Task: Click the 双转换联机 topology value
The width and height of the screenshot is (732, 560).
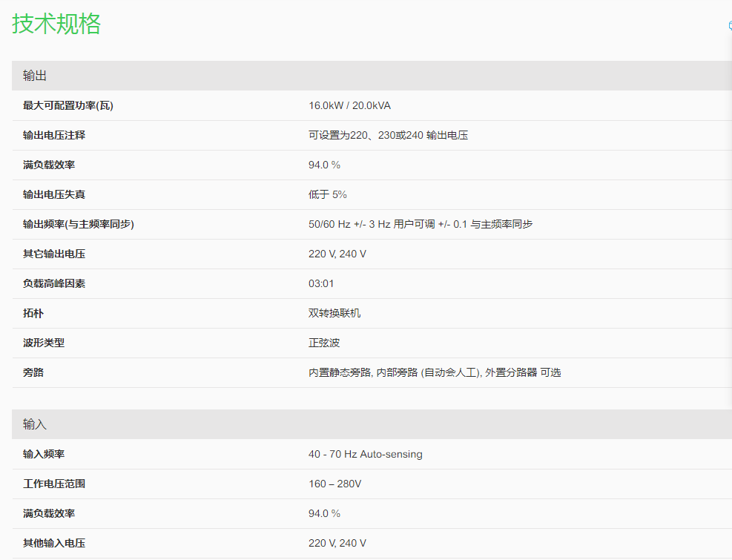Action: pyautogui.click(x=334, y=313)
